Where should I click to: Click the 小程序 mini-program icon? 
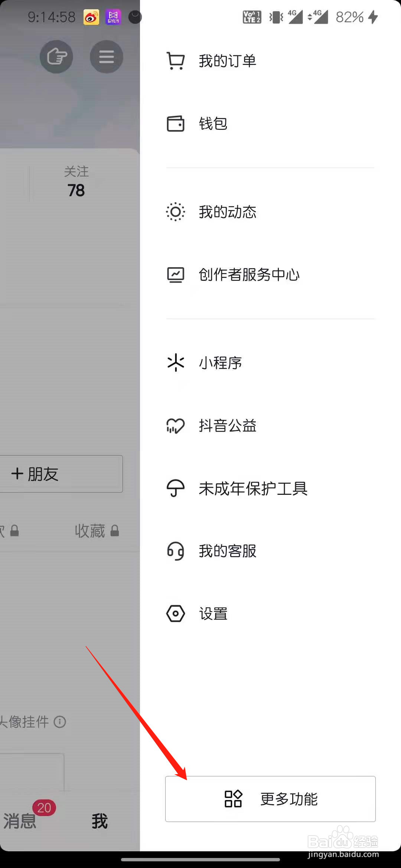175,363
